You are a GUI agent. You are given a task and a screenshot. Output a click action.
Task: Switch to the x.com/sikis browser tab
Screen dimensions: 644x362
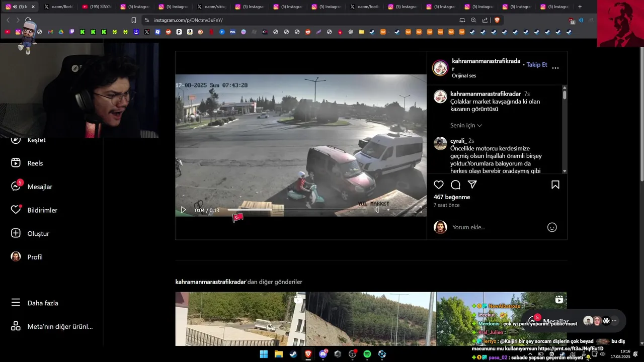tap(211, 7)
